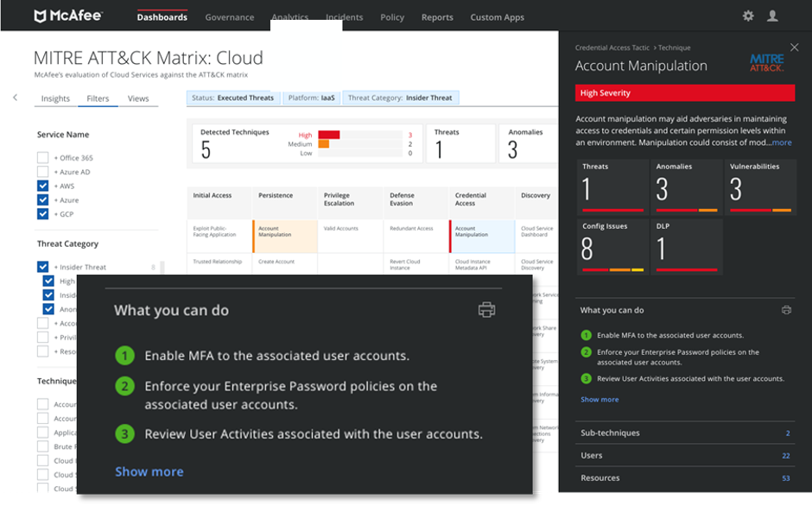Select the Redundant Access technique cell
Image resolution: width=812 pixels, height=506 pixels.
(416, 237)
